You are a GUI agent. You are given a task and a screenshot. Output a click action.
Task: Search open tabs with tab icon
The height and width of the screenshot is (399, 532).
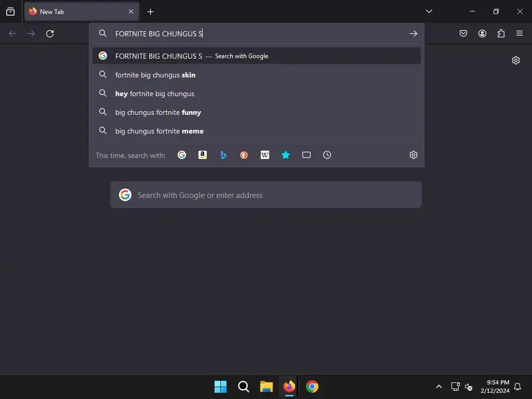click(x=307, y=155)
